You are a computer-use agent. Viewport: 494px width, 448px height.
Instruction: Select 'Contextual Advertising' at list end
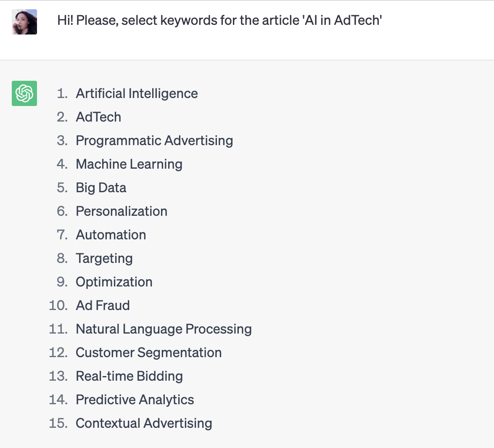144,424
